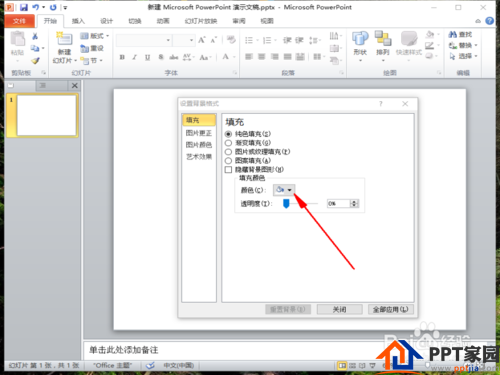Image resolution: width=500 pixels, height=375 pixels.
Task: Expand the font size combo box
Action: click(x=191, y=40)
